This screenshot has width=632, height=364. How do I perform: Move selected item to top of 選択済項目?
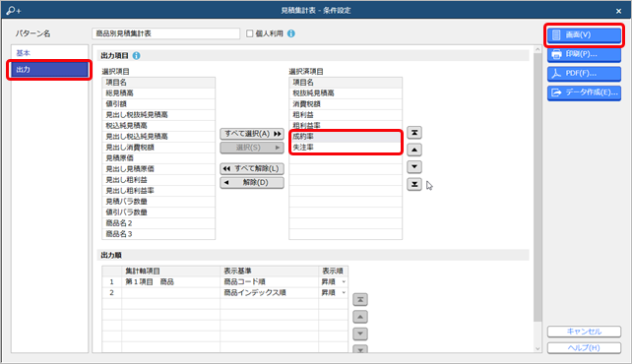(414, 133)
